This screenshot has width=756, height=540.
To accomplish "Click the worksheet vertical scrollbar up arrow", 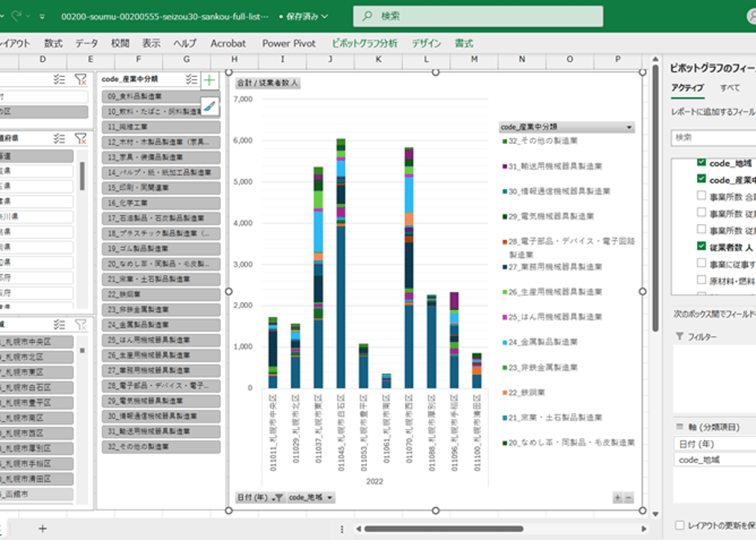I will click(655, 59).
